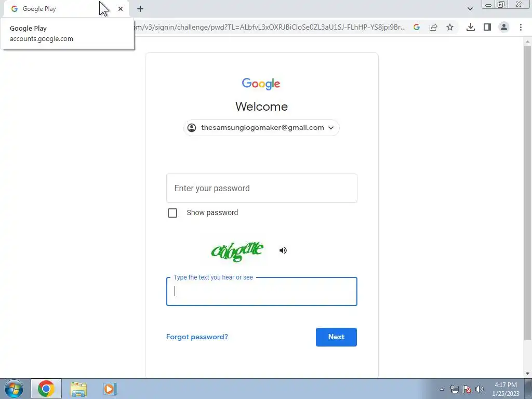Show hidden system tray icons arrow
This screenshot has height=399, width=532.
442,389
